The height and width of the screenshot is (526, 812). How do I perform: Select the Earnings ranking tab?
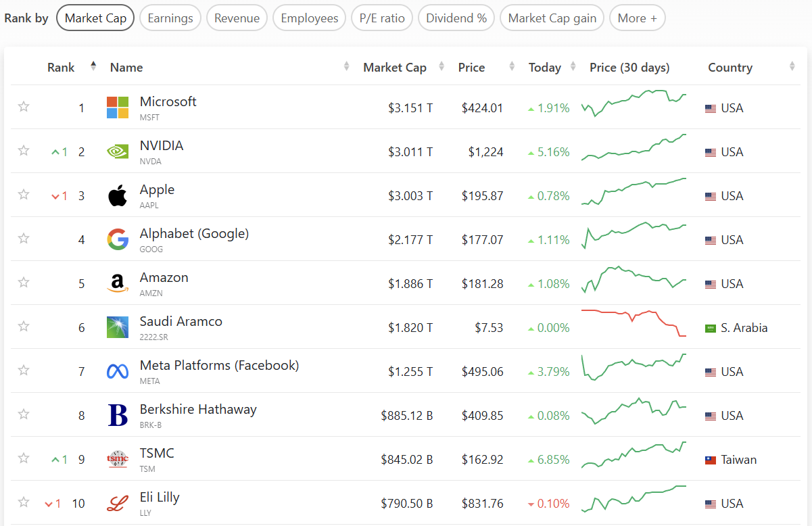click(170, 18)
